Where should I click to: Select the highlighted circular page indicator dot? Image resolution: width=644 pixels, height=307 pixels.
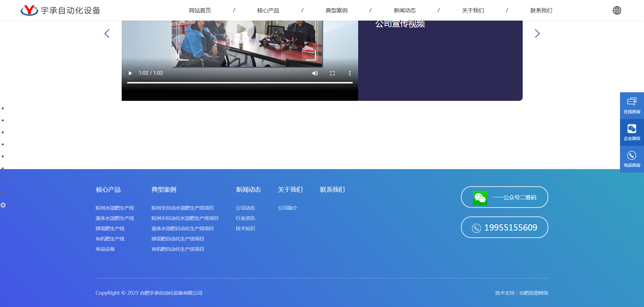pos(3,205)
